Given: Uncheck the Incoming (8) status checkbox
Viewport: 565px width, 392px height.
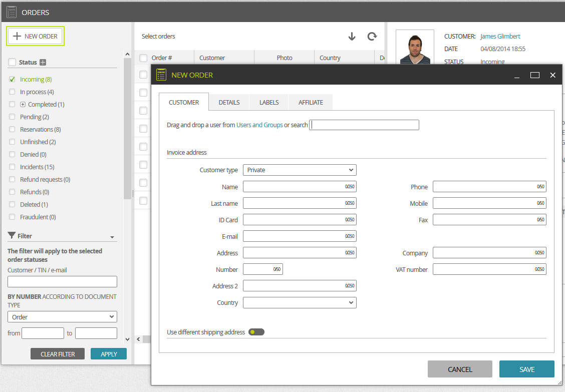Looking at the screenshot, I should [12, 79].
